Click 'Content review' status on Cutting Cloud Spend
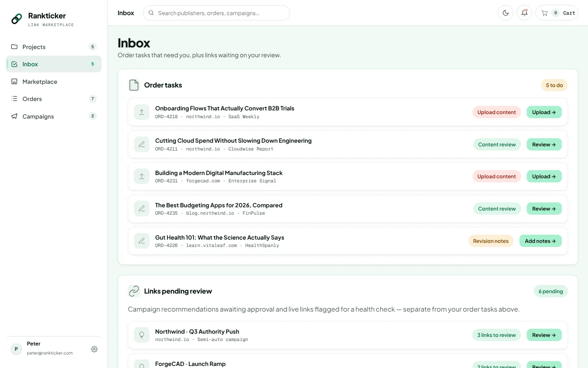 [497, 144]
